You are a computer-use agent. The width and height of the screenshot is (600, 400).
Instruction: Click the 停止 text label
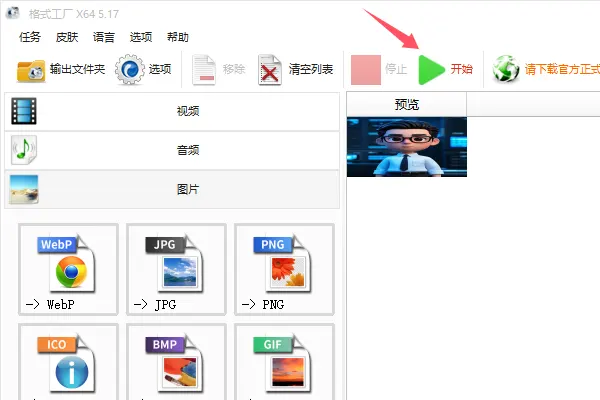point(396,69)
